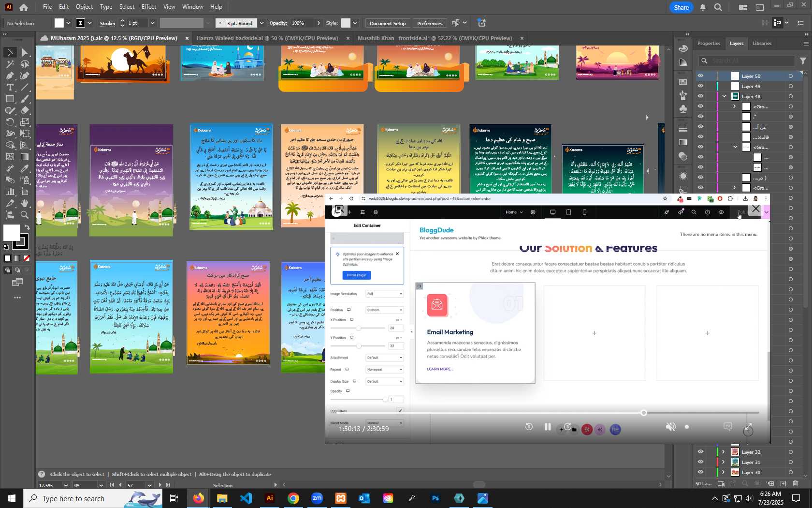Click the target circle of Layer 50
Image resolution: width=812 pixels, height=508 pixels.
(x=791, y=76)
